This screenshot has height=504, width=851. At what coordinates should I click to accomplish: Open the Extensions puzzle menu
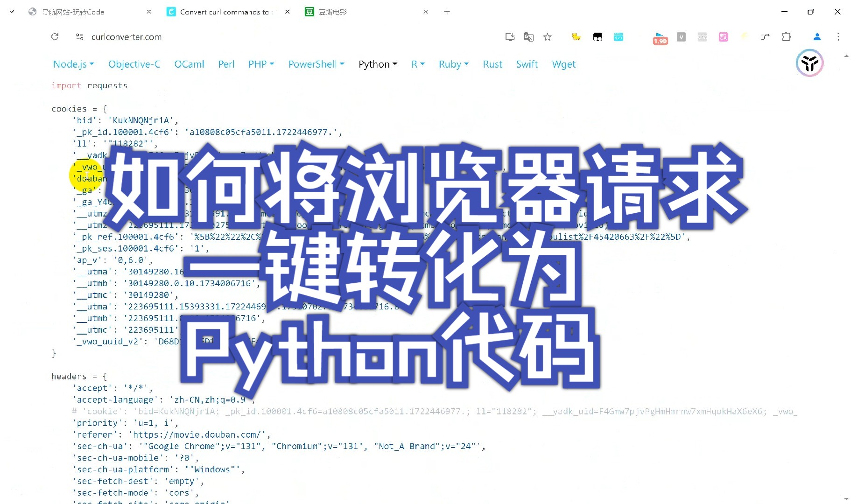pyautogui.click(x=787, y=36)
